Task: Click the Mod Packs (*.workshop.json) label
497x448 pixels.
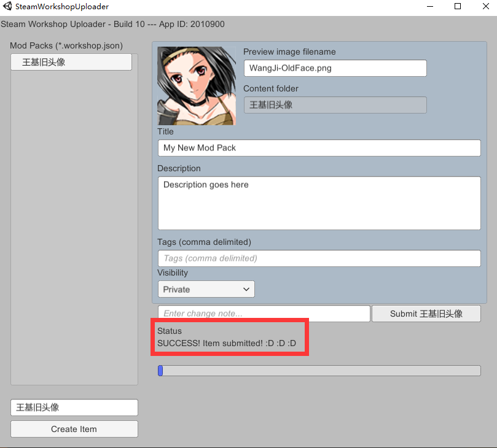Action: pos(66,45)
